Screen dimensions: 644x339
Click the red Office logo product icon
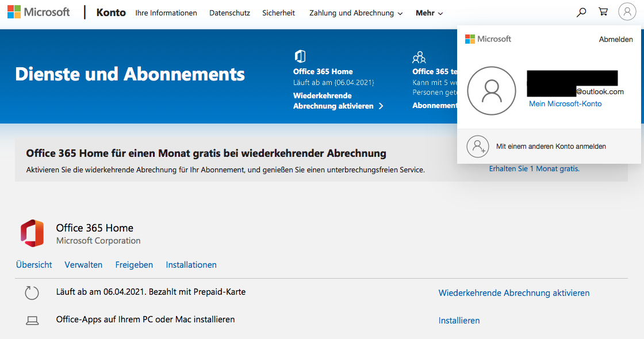coord(32,233)
